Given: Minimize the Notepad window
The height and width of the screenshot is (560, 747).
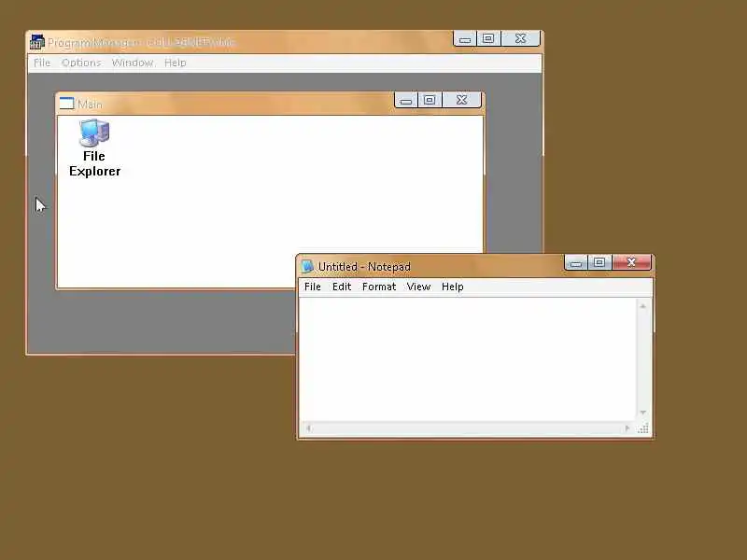Looking at the screenshot, I should [576, 263].
